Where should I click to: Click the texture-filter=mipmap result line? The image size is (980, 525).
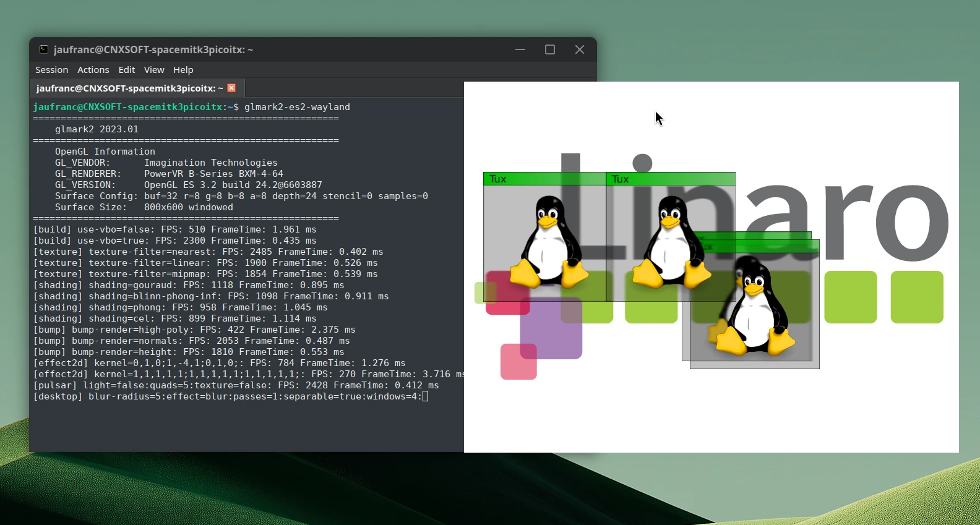205,274
